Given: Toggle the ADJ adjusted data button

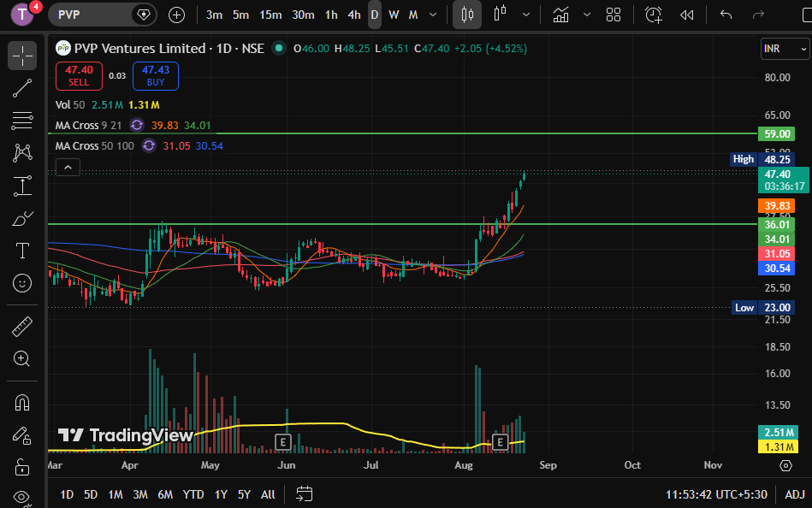Looking at the screenshot, I should [794, 494].
